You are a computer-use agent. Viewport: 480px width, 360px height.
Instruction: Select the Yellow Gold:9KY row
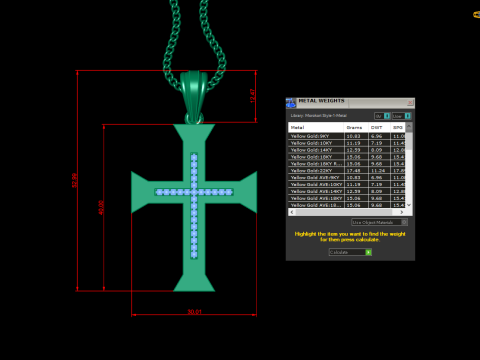click(x=347, y=136)
